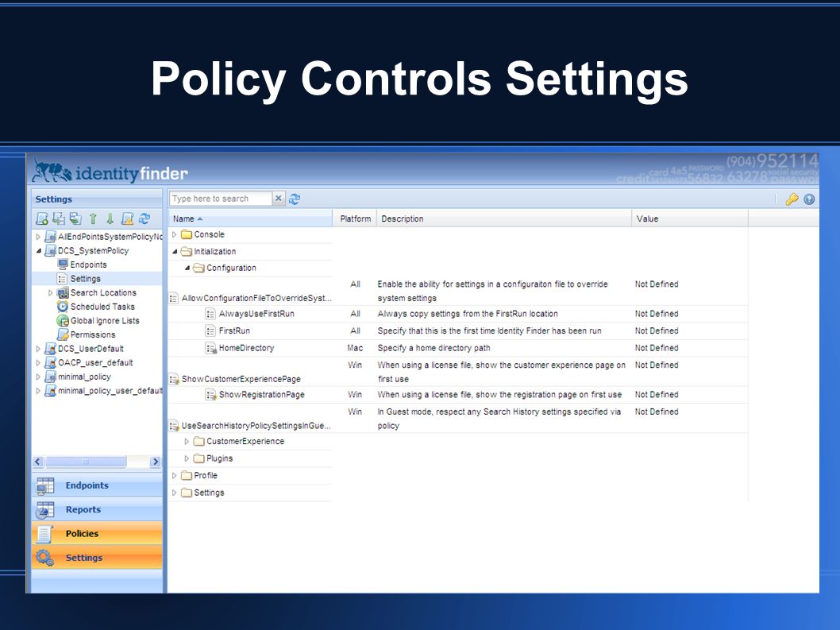Refresh the policy tree in left toolbar

(144, 218)
